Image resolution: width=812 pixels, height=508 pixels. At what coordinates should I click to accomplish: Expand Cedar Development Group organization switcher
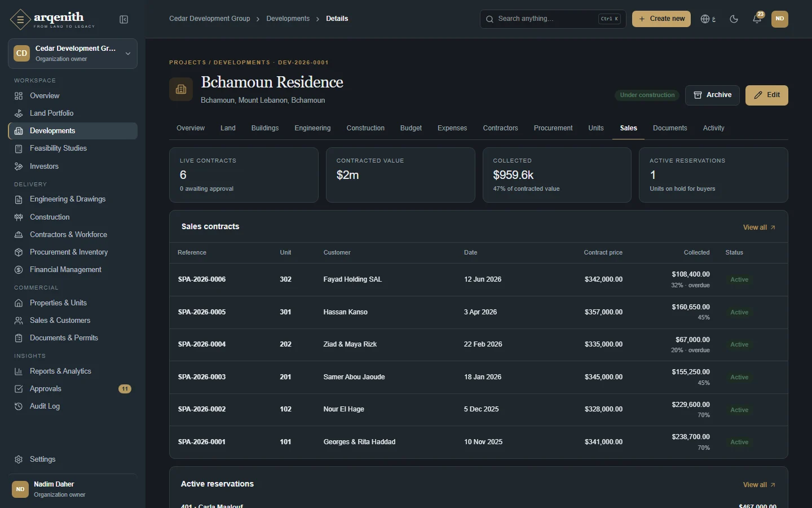tap(73, 54)
